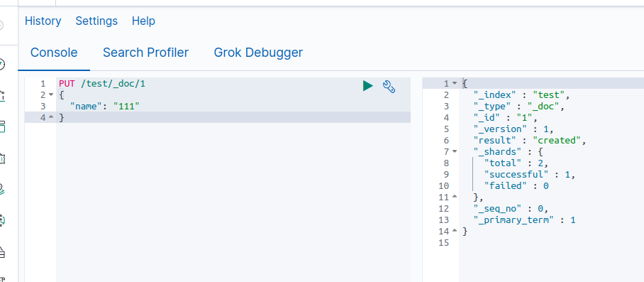The image size is (644, 282).
Task: Collapse request body at editor line 2
Action: pos(51,95)
